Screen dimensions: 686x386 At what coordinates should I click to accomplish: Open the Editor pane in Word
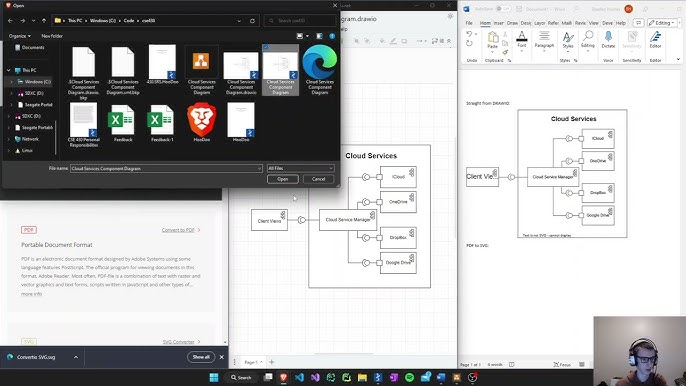tap(655, 40)
